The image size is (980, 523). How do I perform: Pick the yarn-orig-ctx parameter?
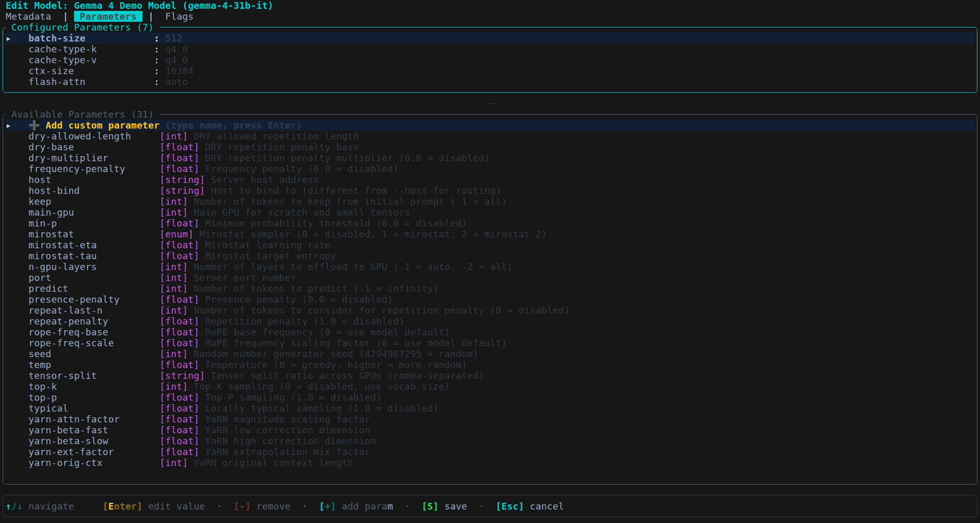click(x=65, y=463)
